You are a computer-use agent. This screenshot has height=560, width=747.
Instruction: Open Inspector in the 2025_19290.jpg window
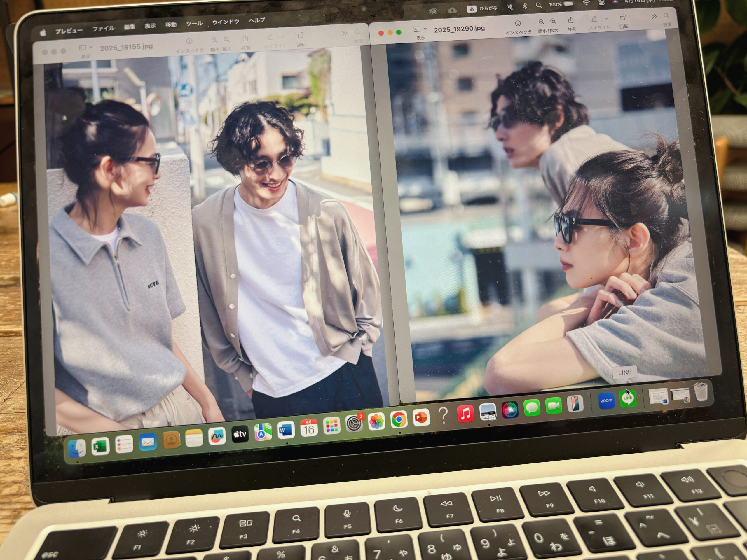[x=517, y=23]
